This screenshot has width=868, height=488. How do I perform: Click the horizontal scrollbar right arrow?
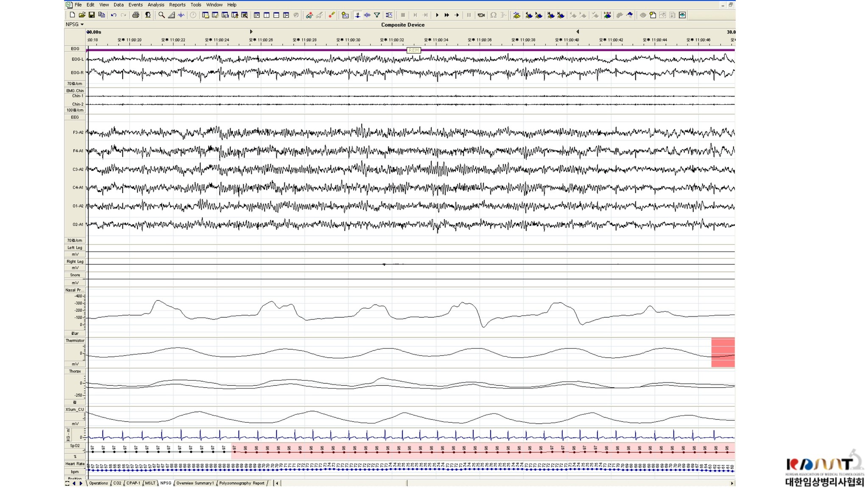pyautogui.click(x=732, y=483)
